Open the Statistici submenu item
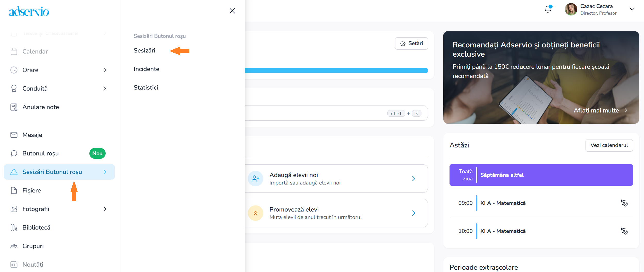 click(x=146, y=87)
